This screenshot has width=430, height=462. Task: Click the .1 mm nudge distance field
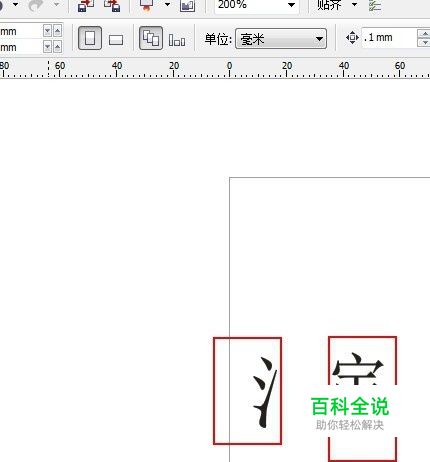389,38
